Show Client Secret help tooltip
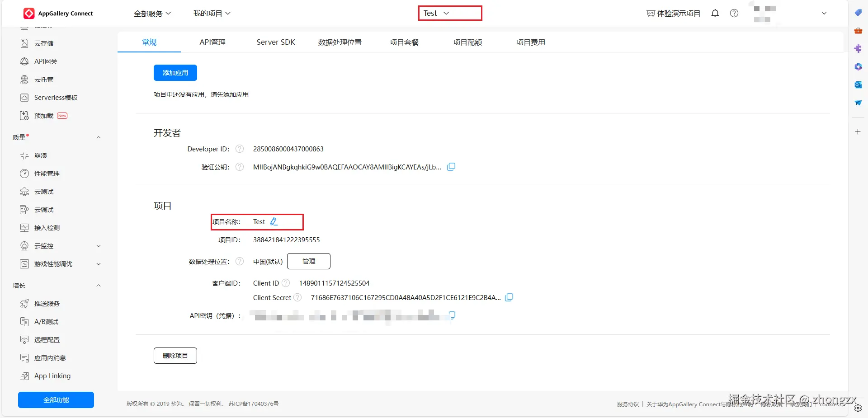The image size is (868, 418). (x=297, y=297)
